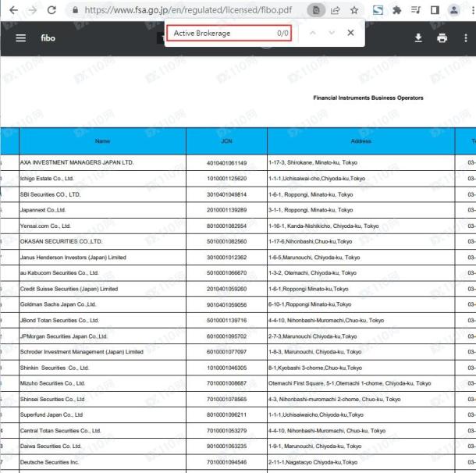476x473 pixels.
Task: Click address 1-17-3, Shirokane, Minato-ku, Tokyo
Action: point(313,162)
